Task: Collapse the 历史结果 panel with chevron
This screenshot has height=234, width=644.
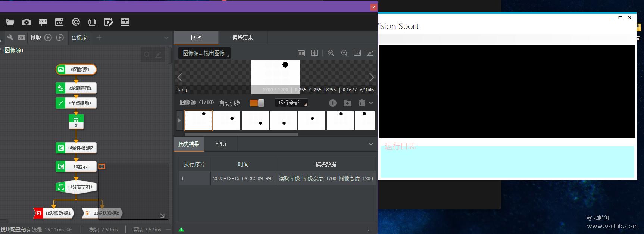Action: click(371, 144)
